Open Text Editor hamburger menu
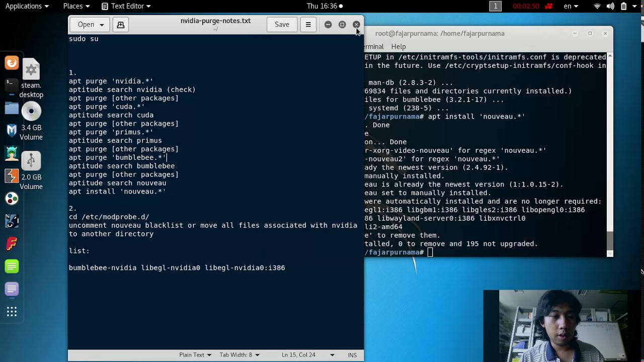Image resolution: width=644 pixels, height=362 pixels. pos(308,25)
